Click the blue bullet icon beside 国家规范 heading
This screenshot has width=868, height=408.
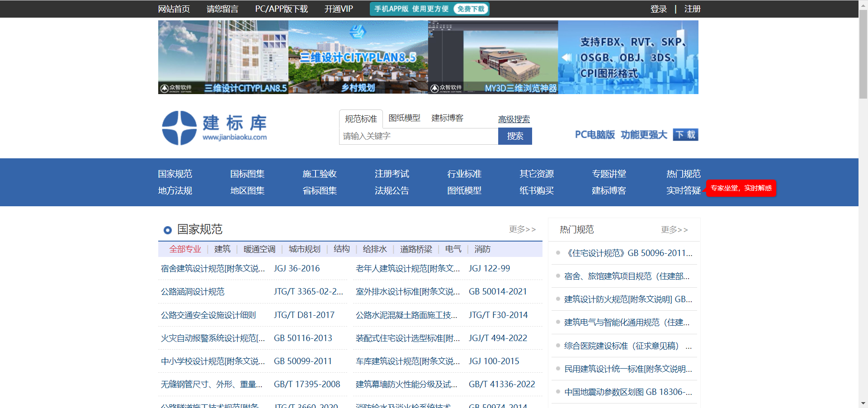(x=168, y=230)
